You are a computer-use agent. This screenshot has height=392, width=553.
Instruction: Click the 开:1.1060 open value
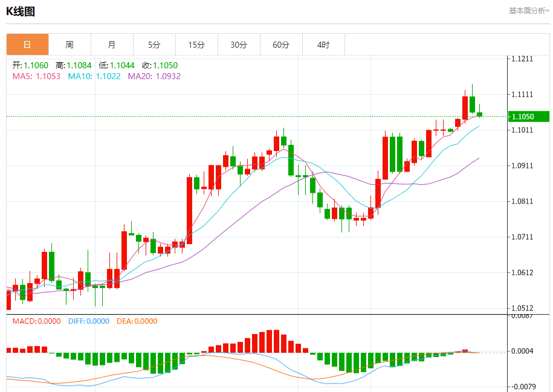coord(30,65)
